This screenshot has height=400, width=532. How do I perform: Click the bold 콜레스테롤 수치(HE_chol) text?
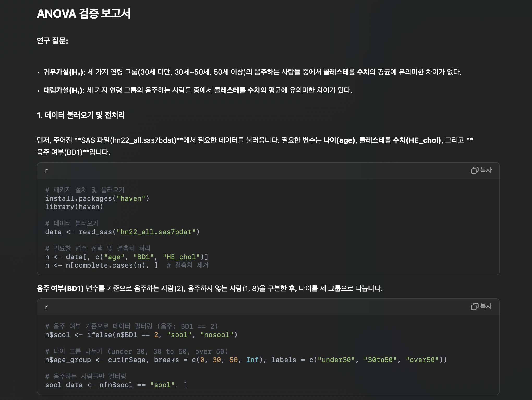[400, 140]
